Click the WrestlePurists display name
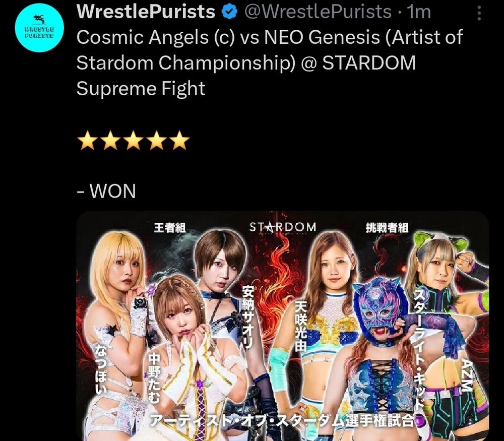Viewport: 504px width, 441px height. click(146, 12)
